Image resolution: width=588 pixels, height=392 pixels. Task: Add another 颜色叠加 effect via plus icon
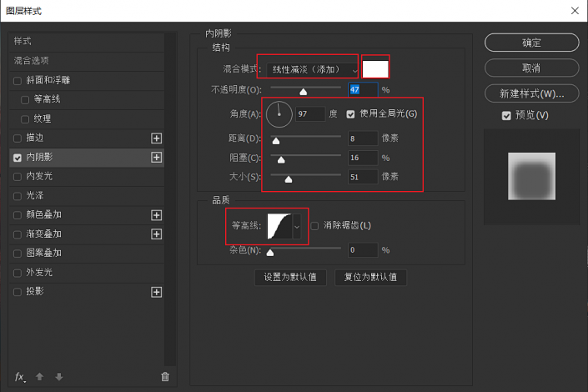point(156,214)
